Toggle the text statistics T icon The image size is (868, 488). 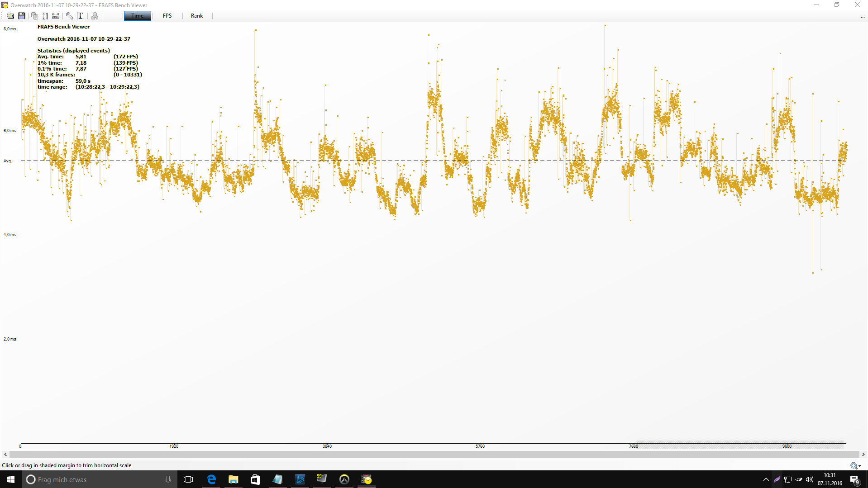click(x=81, y=16)
